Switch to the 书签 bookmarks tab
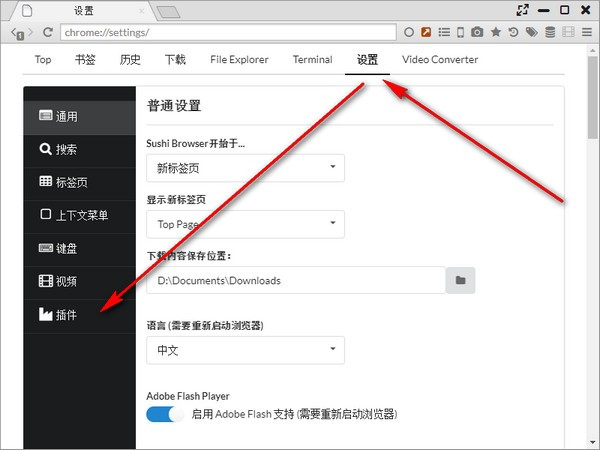600x450 pixels. click(85, 60)
